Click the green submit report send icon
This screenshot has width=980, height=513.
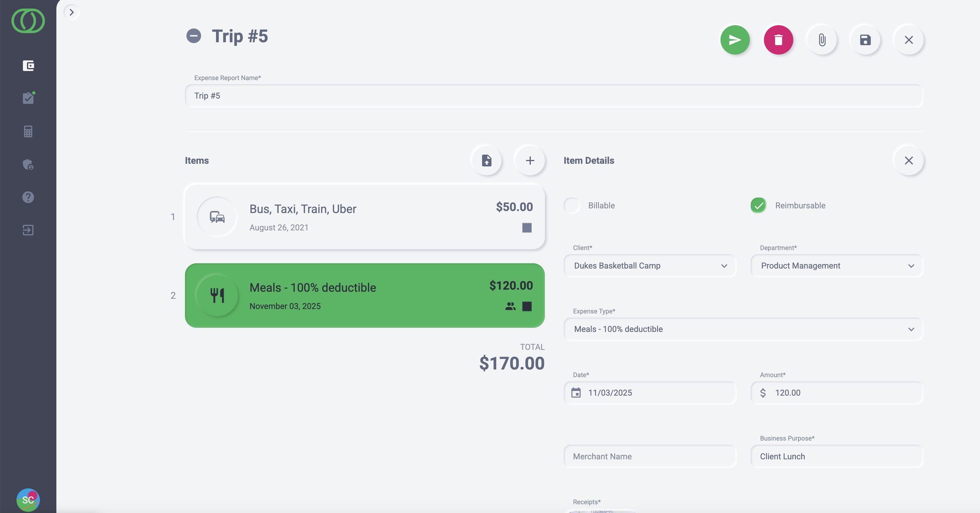click(735, 40)
